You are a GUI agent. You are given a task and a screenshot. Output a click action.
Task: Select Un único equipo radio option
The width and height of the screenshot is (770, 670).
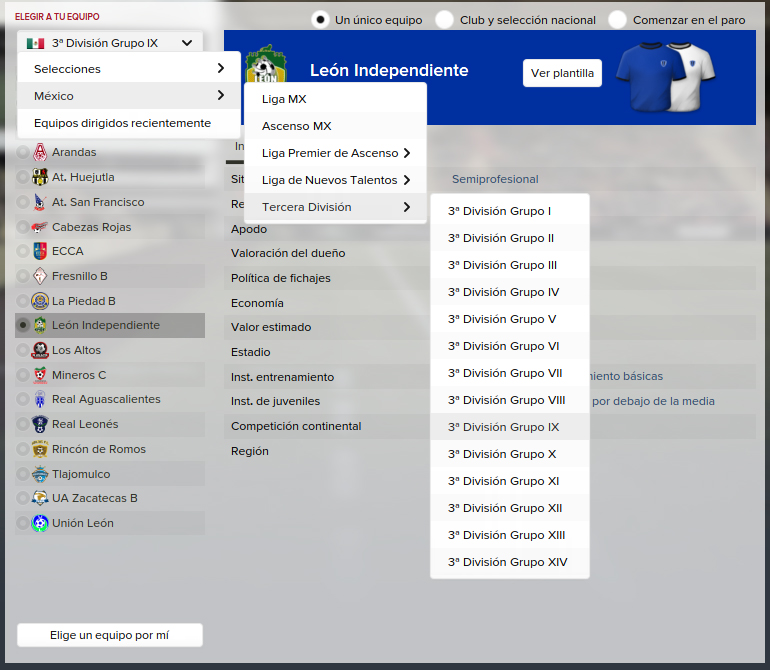click(320, 20)
